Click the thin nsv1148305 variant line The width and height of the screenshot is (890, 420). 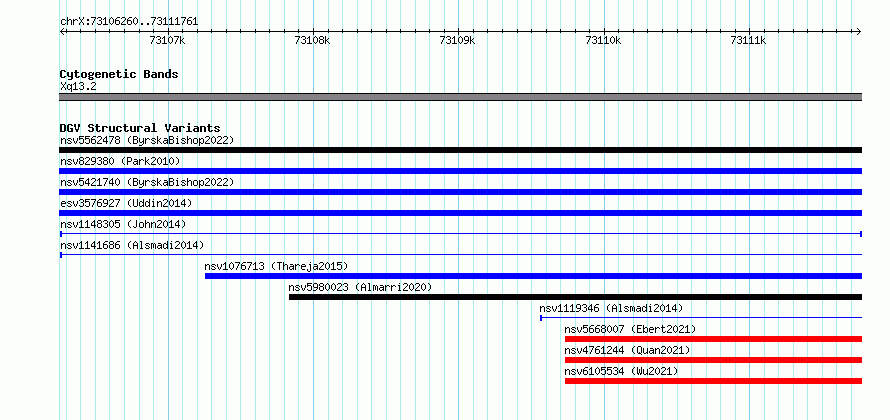(460, 234)
